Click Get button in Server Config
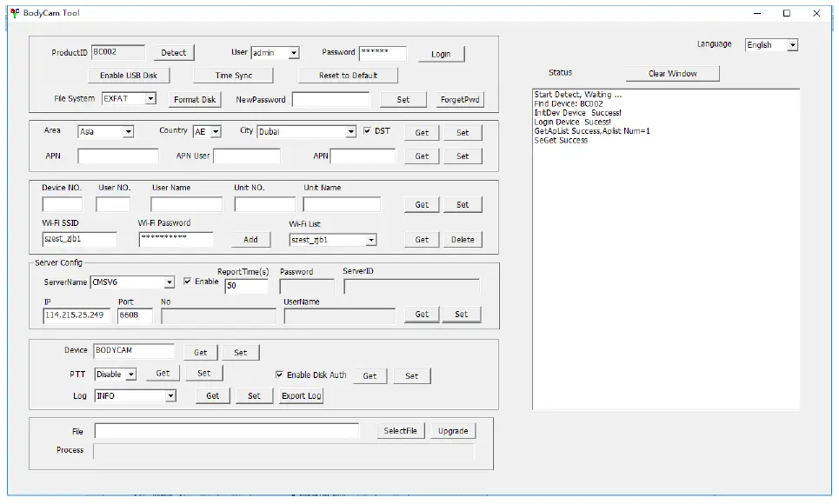The width and height of the screenshot is (839, 504). click(x=422, y=314)
